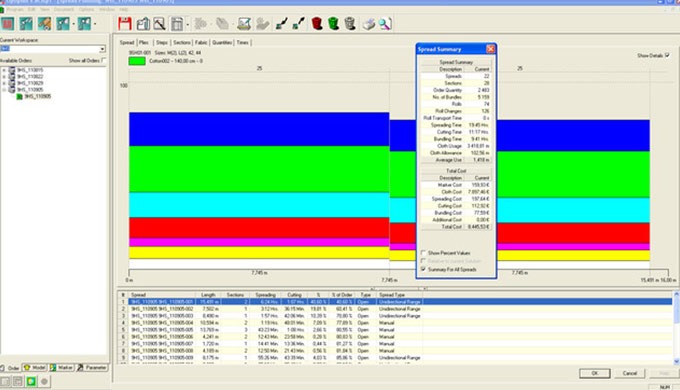
Task: Toggle the Show all Orders checkbox
Action: [104, 60]
